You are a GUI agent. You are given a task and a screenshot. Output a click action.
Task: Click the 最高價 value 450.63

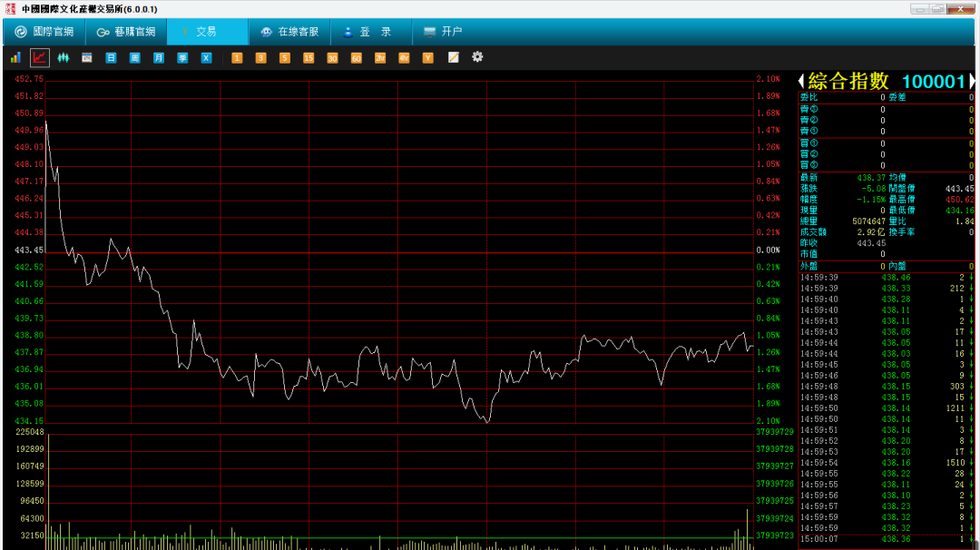point(959,200)
